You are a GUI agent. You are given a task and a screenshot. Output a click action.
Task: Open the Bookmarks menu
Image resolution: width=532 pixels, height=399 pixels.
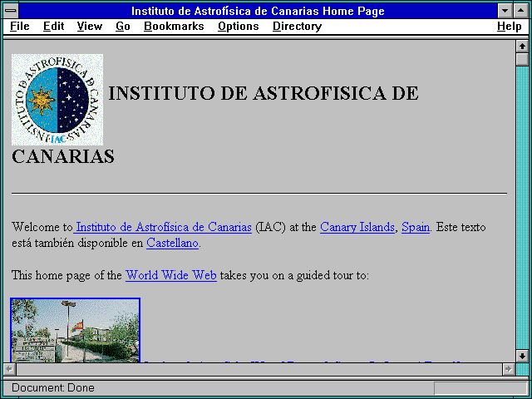coord(174,27)
